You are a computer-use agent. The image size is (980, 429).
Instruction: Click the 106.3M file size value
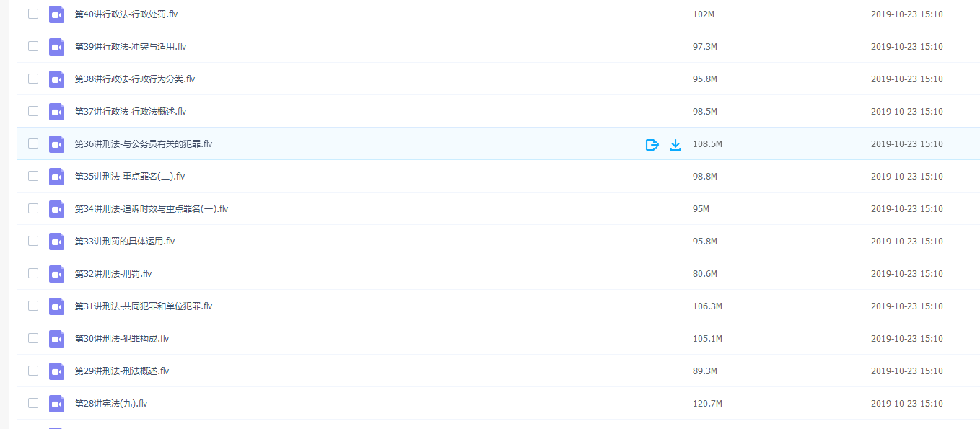[707, 306]
